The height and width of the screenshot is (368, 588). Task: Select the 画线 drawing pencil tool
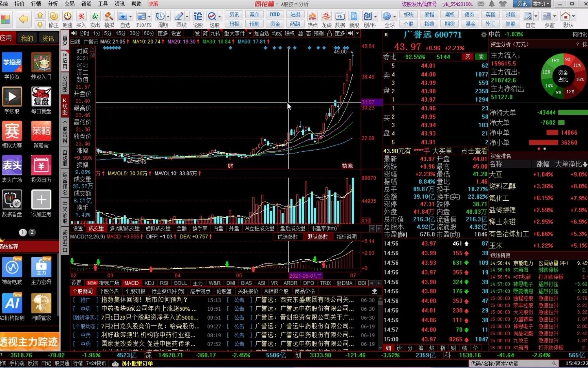click(179, 16)
